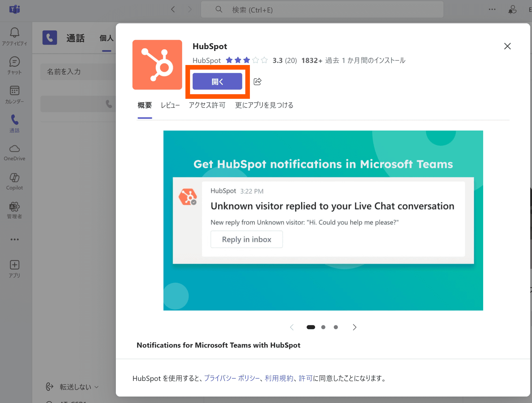Open the top-right settings and more menu

tap(492, 10)
